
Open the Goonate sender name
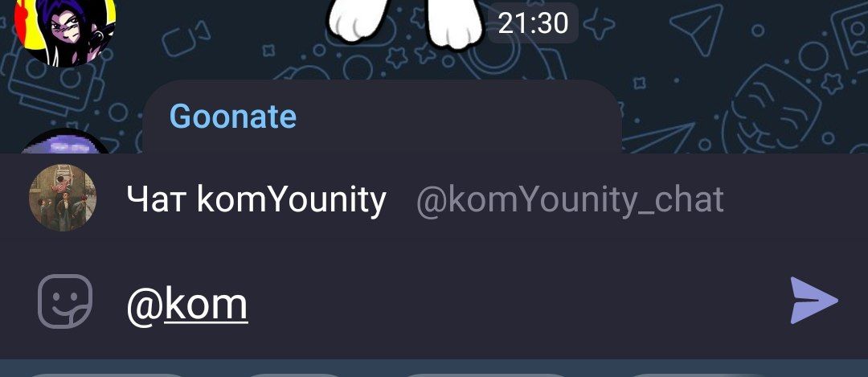233,117
